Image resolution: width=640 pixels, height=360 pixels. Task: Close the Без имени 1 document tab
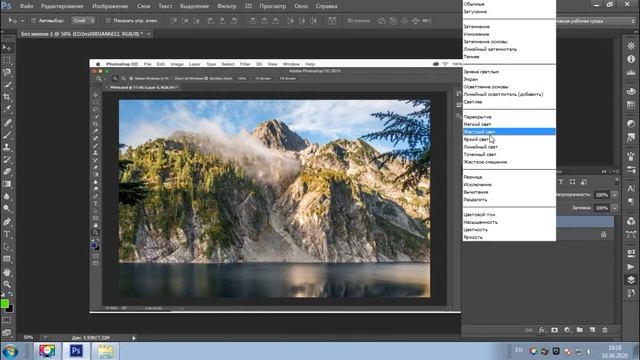tap(149, 34)
